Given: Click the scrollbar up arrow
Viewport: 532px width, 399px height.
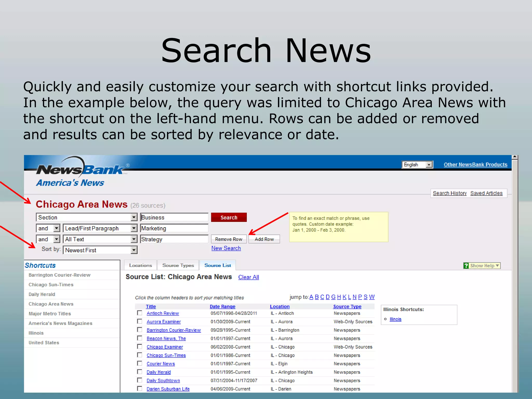Looking at the screenshot, I should (x=515, y=157).
